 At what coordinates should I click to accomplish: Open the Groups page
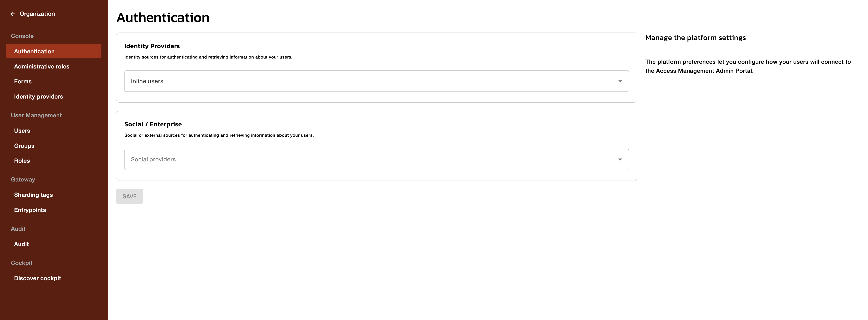point(24,146)
